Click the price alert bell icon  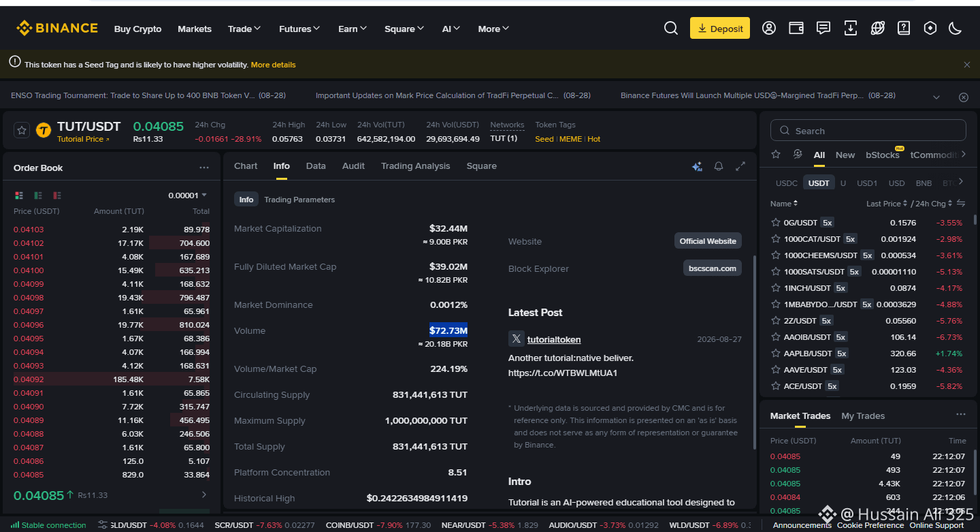pos(719,166)
